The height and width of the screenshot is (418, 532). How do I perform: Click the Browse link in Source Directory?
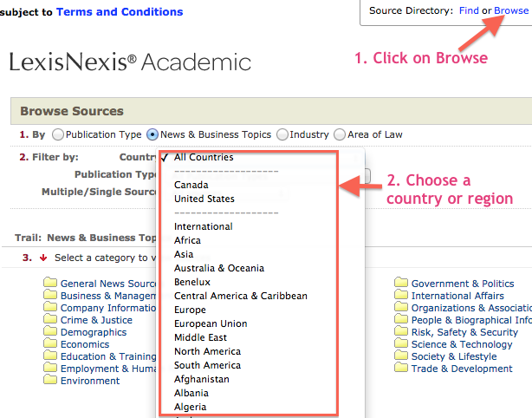click(511, 10)
